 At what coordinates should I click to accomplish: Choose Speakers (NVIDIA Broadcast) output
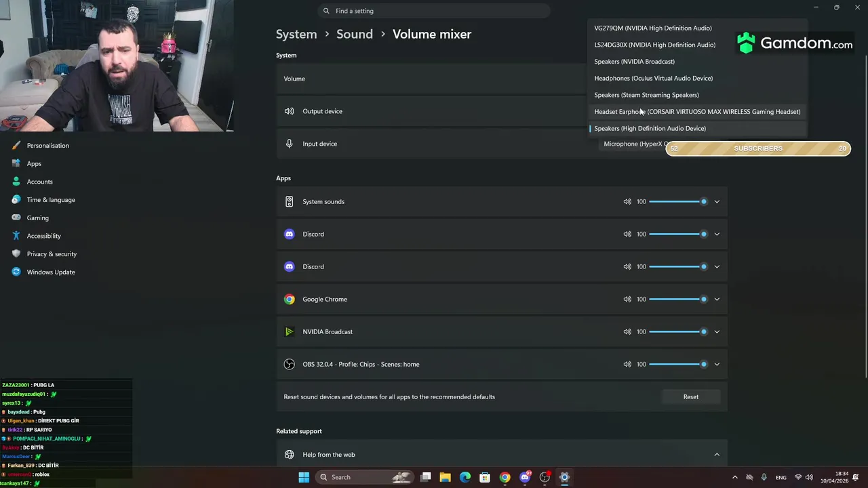pos(697,62)
